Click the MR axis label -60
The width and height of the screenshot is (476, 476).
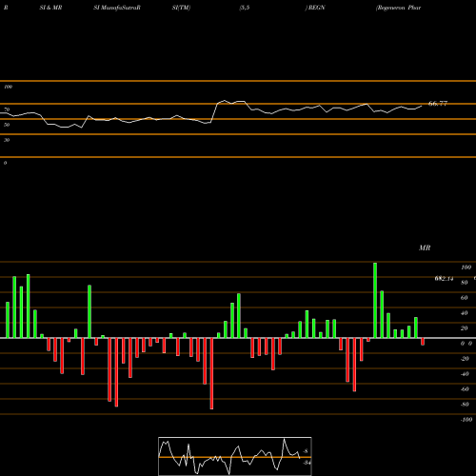(465, 389)
